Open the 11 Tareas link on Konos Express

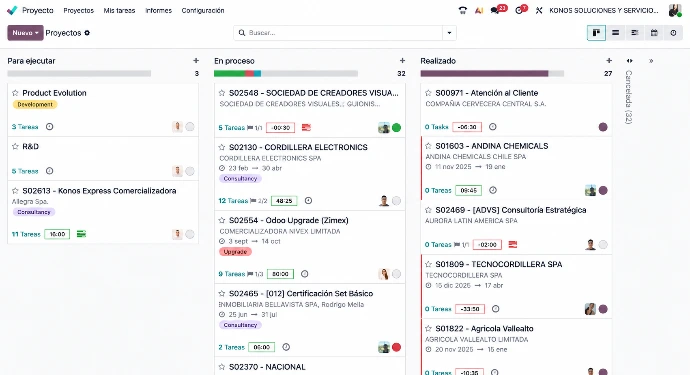tap(26, 234)
